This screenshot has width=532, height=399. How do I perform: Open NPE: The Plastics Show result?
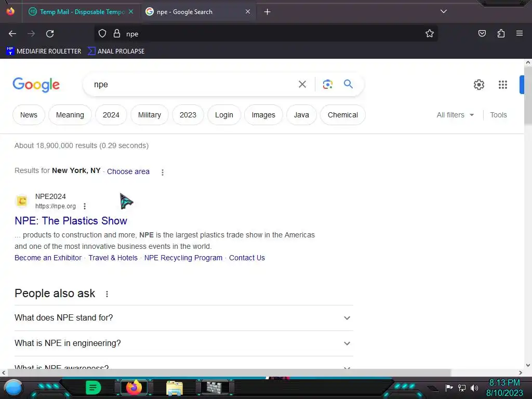pos(71,221)
